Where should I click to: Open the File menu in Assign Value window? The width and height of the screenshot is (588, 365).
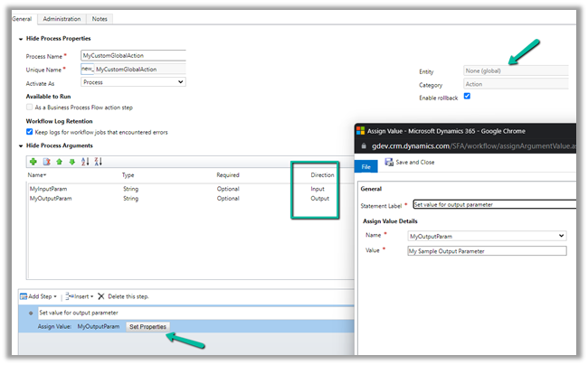(x=365, y=166)
